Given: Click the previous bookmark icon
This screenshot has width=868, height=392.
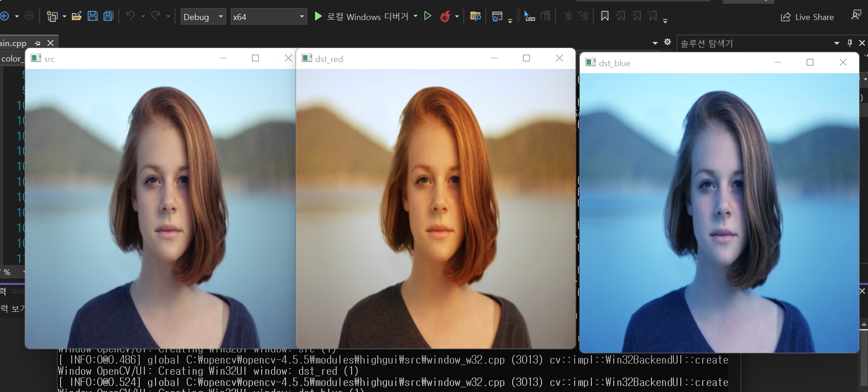Looking at the screenshot, I should 620,16.
